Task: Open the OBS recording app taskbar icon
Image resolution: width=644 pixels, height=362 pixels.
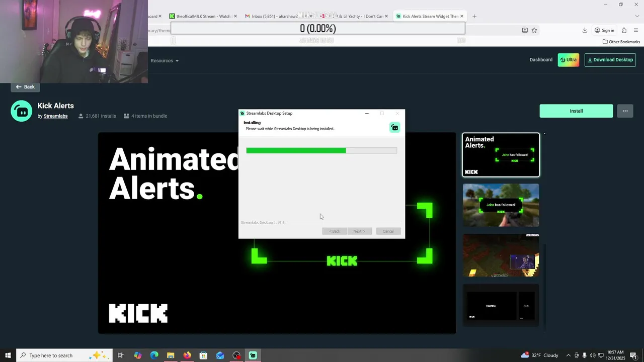Action: pyautogui.click(x=236, y=355)
